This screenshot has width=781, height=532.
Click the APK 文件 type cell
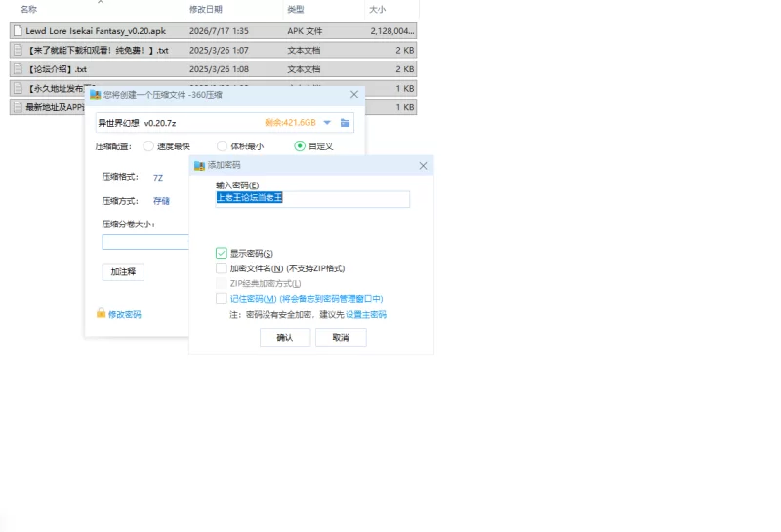305,31
